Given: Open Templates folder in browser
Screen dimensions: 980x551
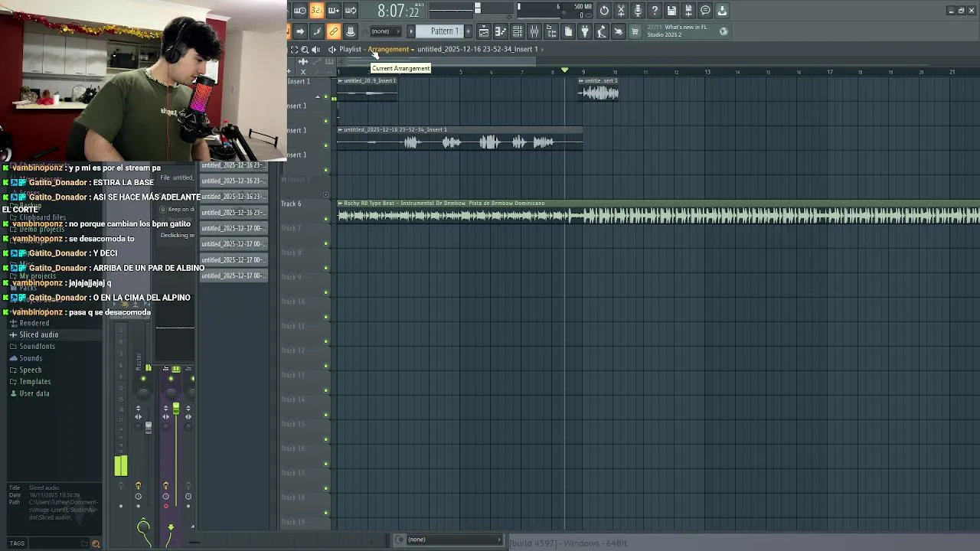Looking at the screenshot, I should click(x=34, y=381).
